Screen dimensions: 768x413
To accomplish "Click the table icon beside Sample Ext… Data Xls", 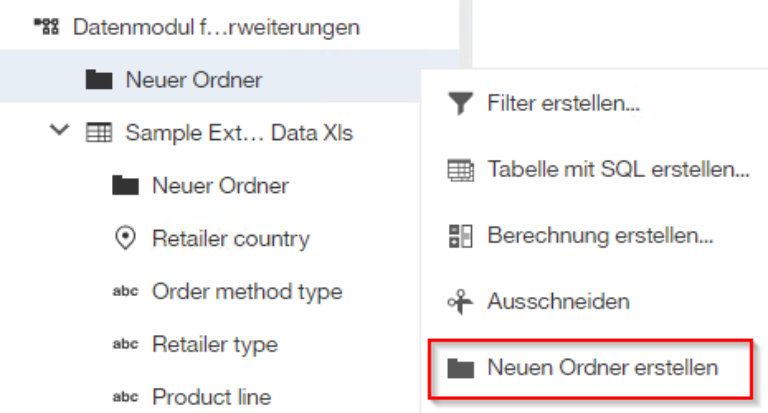I will point(99,132).
